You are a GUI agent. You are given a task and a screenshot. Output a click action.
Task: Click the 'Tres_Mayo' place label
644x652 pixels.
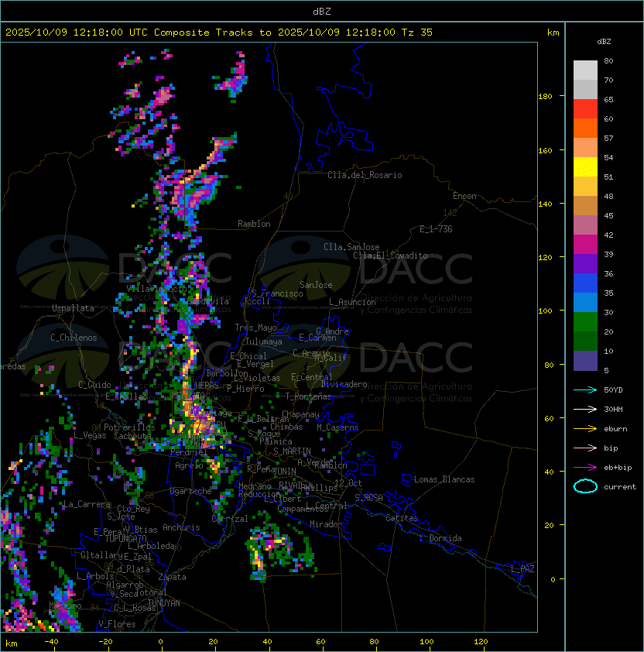pyautogui.click(x=255, y=328)
